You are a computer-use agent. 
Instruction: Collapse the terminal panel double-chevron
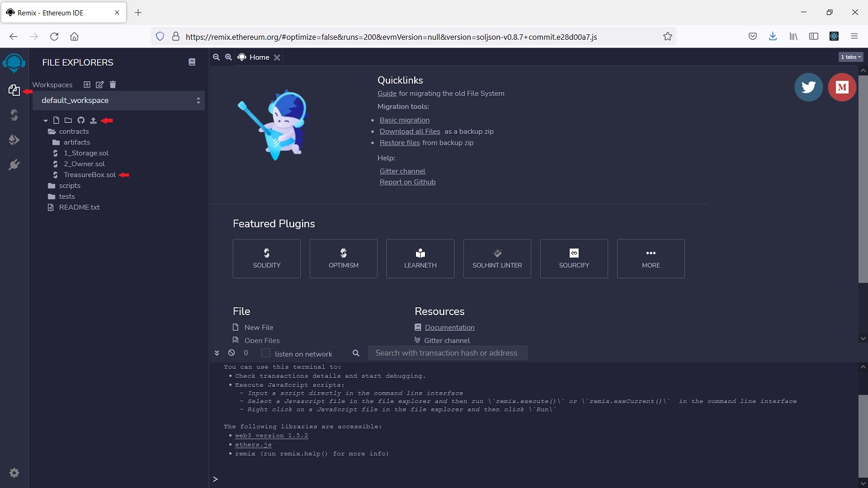tap(217, 353)
